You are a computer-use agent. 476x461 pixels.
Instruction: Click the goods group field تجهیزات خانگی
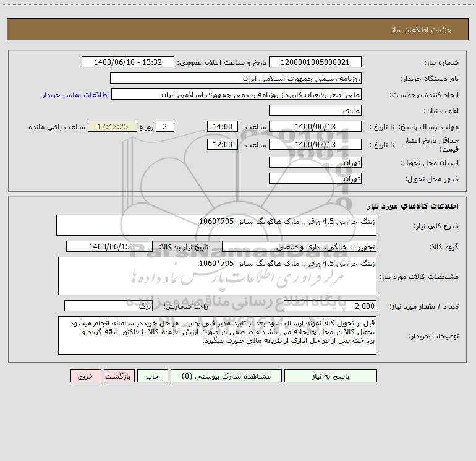click(299, 246)
